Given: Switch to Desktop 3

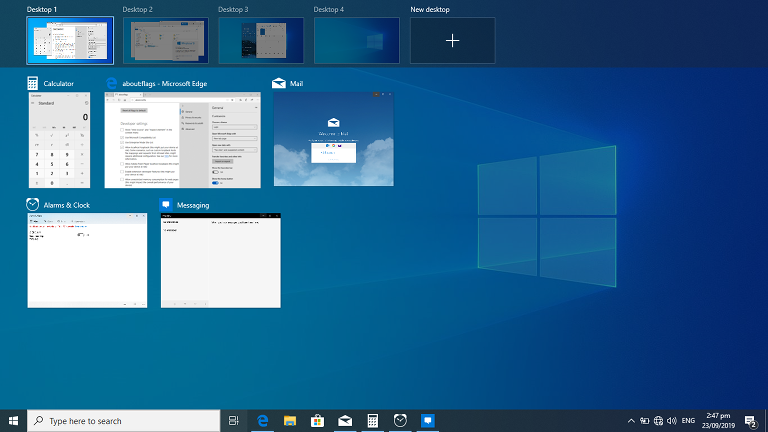Looking at the screenshot, I should pyautogui.click(x=261, y=40).
